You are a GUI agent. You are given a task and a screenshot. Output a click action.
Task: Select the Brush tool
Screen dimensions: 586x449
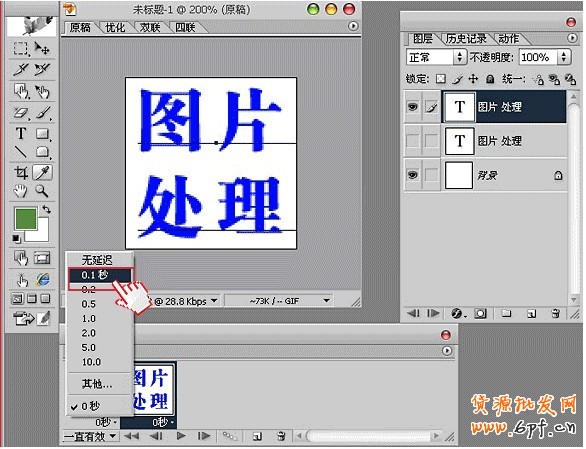coord(43,112)
